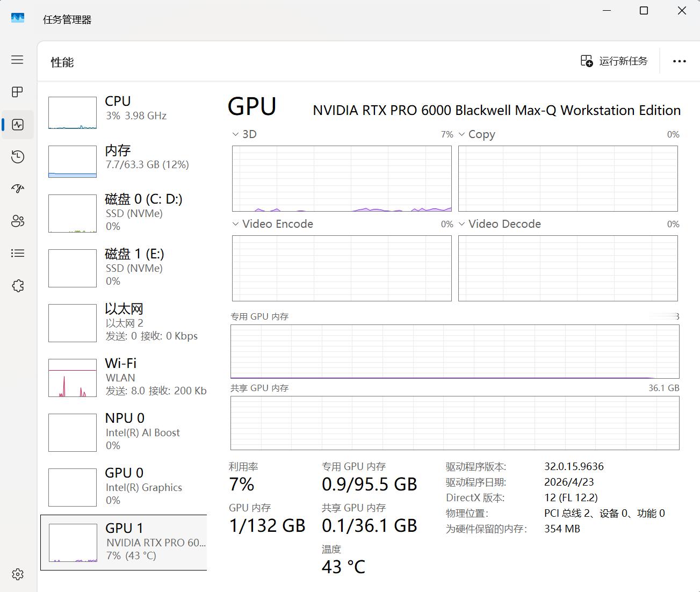Click the Video Encode usage graph

pyautogui.click(x=342, y=268)
